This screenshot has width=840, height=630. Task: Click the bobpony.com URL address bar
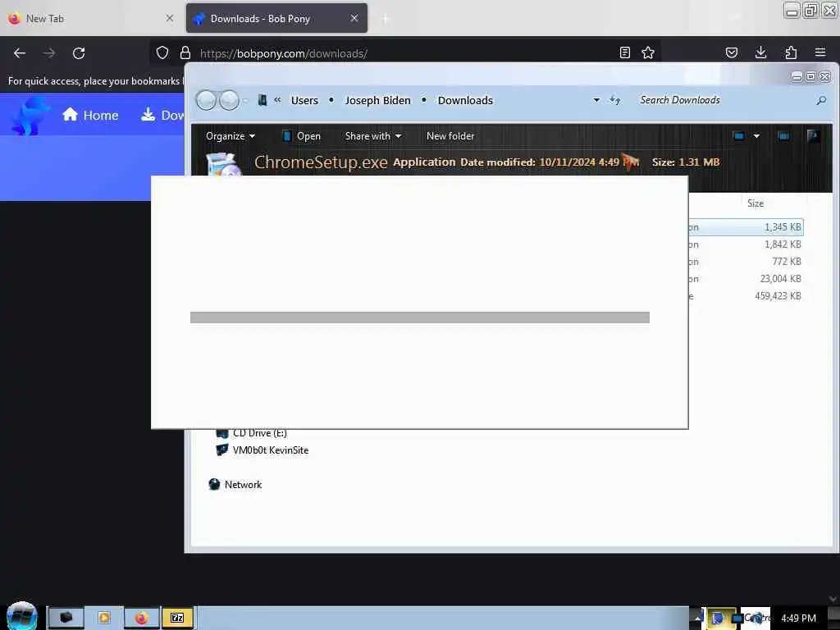[407, 53]
